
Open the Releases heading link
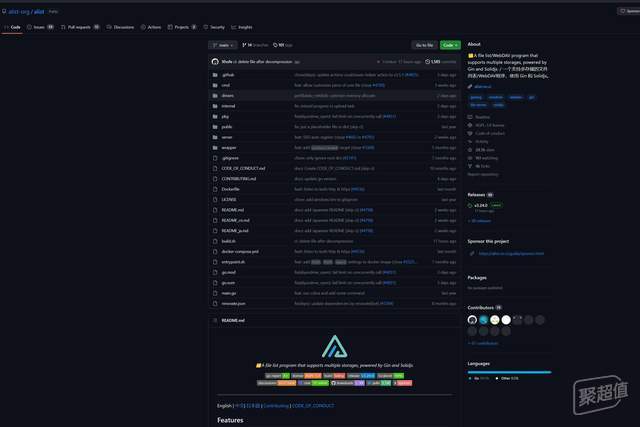coord(476,195)
